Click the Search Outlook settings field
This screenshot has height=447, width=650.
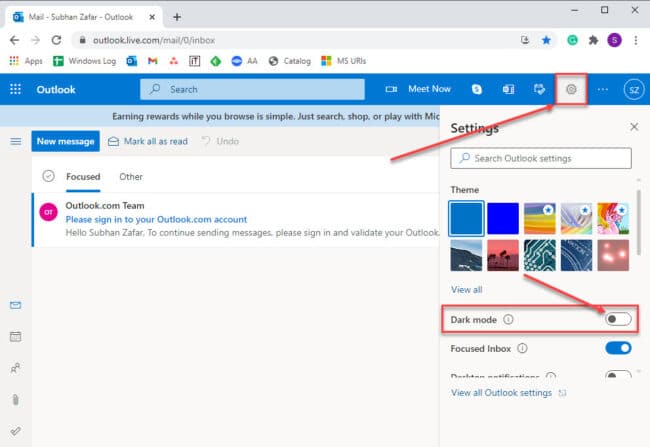coord(541,158)
